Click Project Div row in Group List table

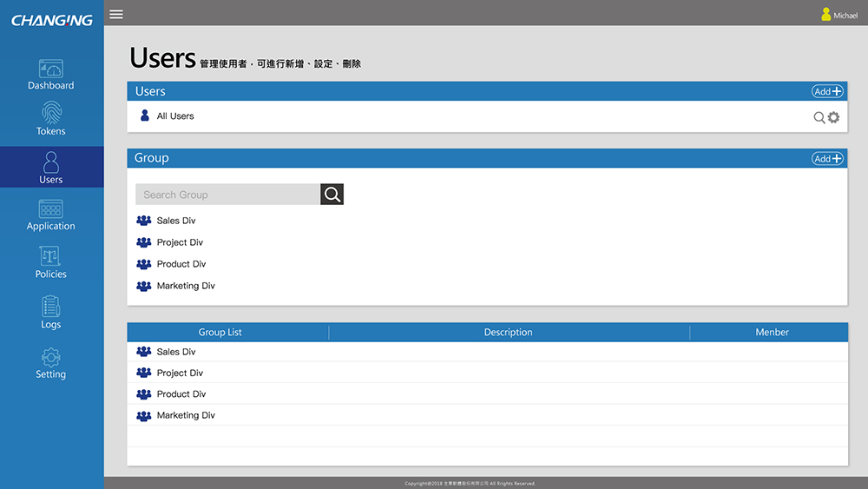pyautogui.click(x=180, y=373)
